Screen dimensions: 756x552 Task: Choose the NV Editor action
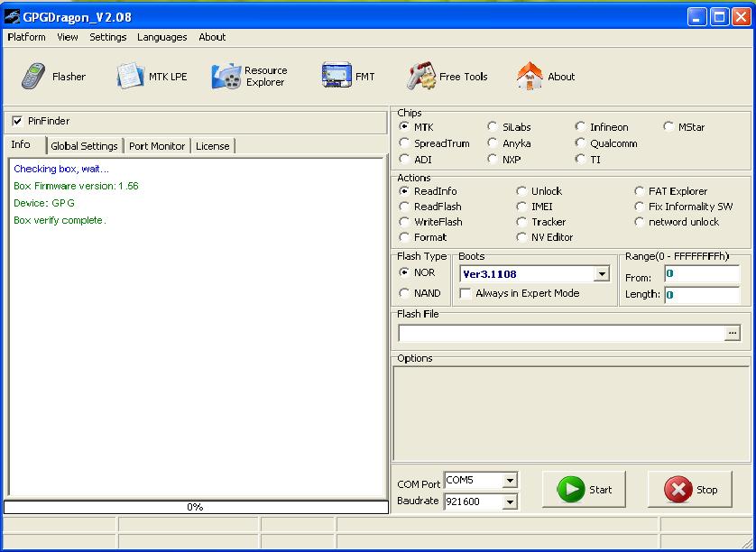521,237
